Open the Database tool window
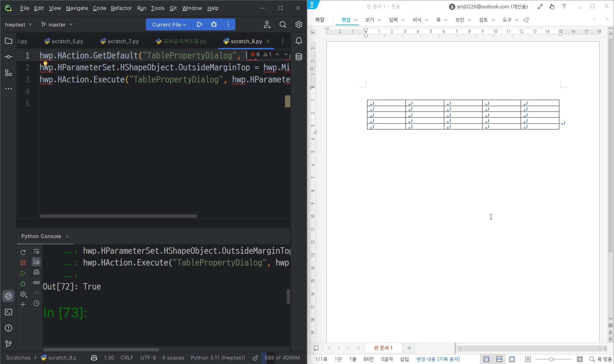614x364 pixels. pyautogui.click(x=299, y=57)
